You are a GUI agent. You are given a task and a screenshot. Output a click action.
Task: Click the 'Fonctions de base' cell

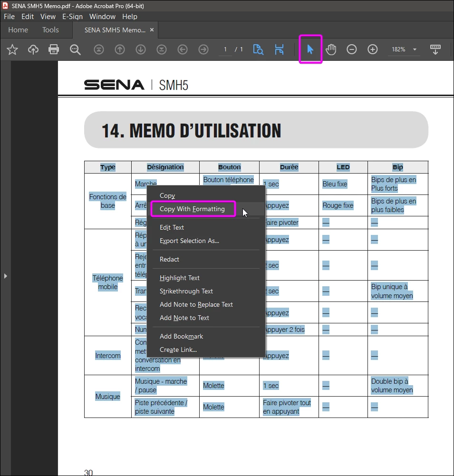pyautogui.click(x=108, y=201)
